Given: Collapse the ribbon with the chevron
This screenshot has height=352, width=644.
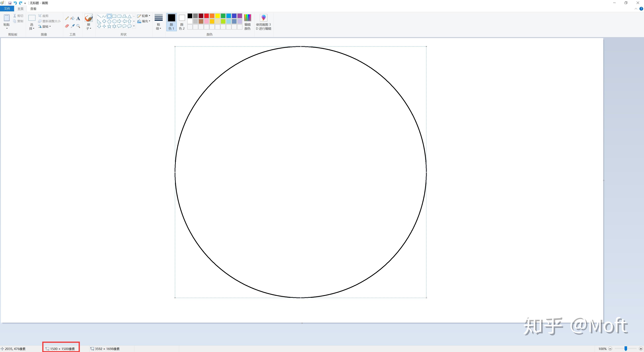Looking at the screenshot, I should point(636,9).
